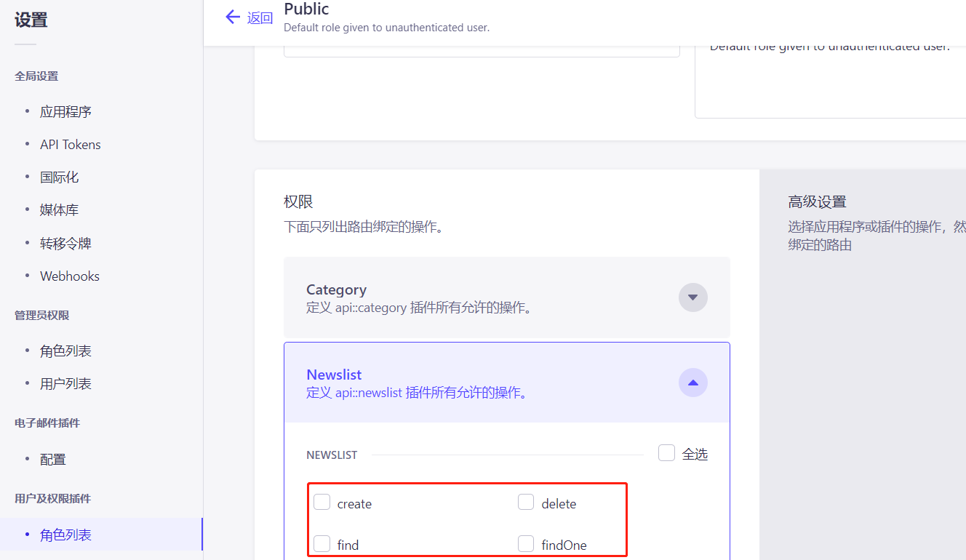
Task: Click the NEWSLIST subcategory label
Action: [332, 455]
